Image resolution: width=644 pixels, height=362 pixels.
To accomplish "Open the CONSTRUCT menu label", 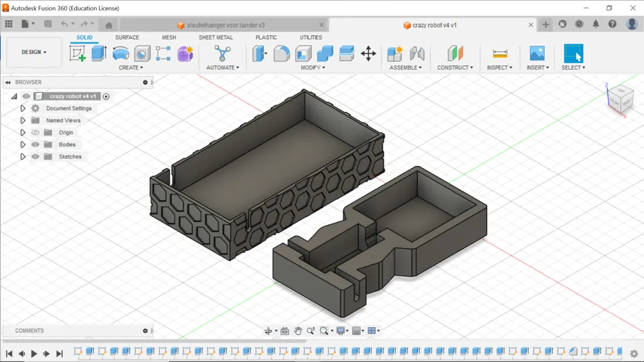I will tap(455, 68).
